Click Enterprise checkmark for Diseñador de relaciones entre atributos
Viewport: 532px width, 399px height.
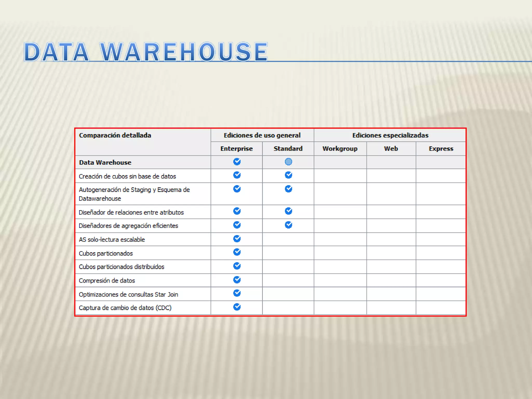pyautogui.click(x=237, y=211)
